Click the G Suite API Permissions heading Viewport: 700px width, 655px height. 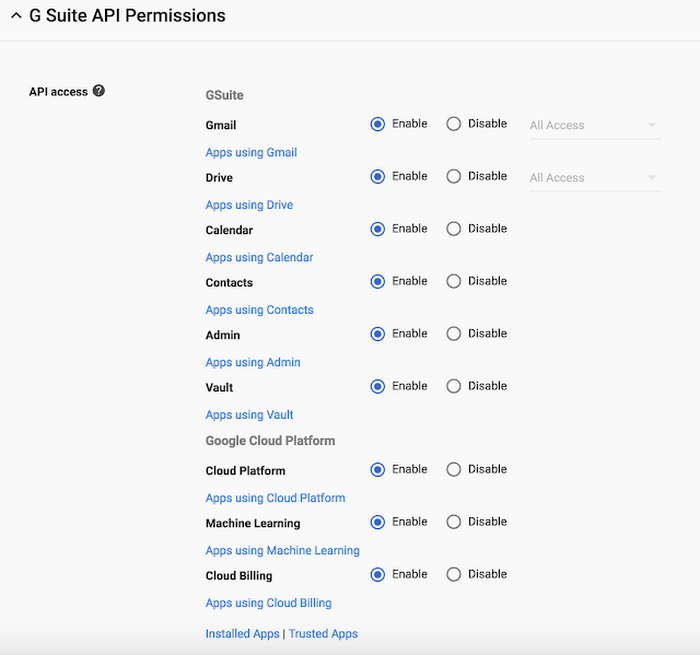[x=127, y=16]
